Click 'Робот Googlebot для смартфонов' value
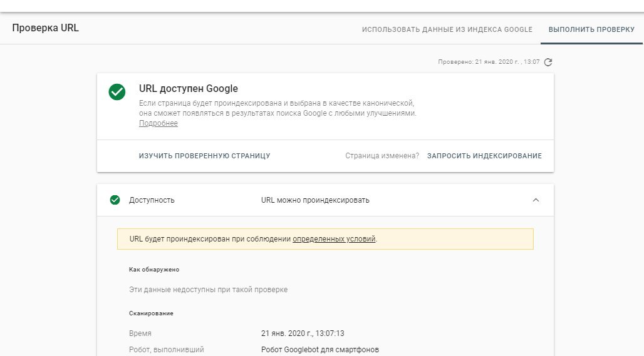This screenshot has width=644, height=356. pyautogui.click(x=320, y=350)
